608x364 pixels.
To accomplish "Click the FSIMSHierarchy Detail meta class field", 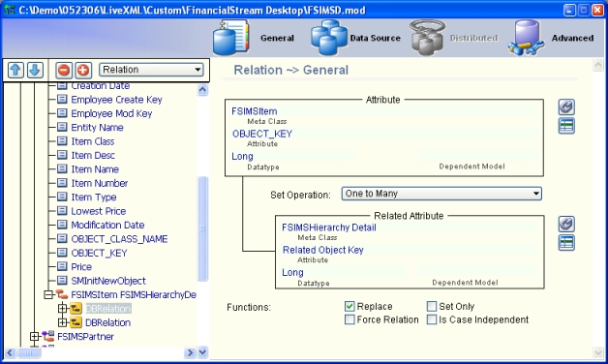I will coord(410,227).
